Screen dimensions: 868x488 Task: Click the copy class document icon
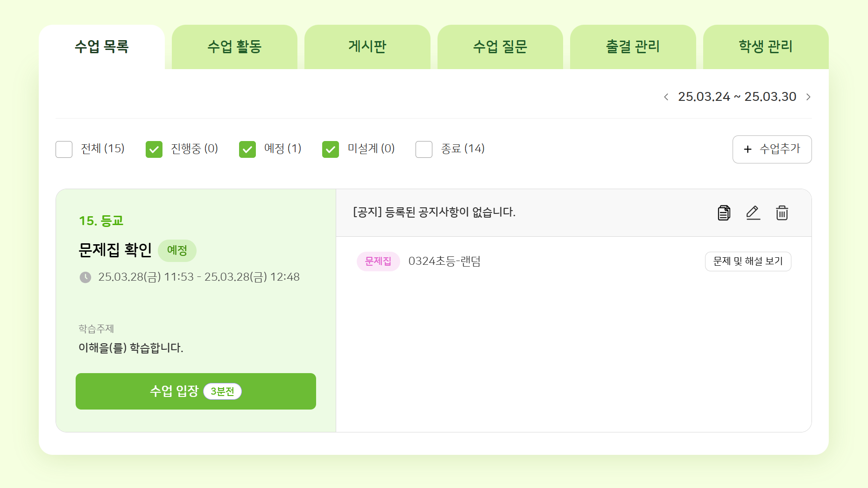(x=724, y=213)
